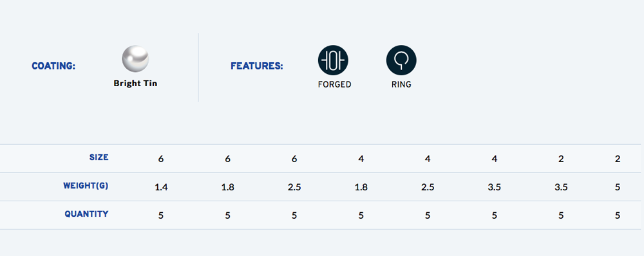Image resolution: width=644 pixels, height=256 pixels.
Task: Select the 1.8 weight under first size 4
Action: click(x=361, y=187)
